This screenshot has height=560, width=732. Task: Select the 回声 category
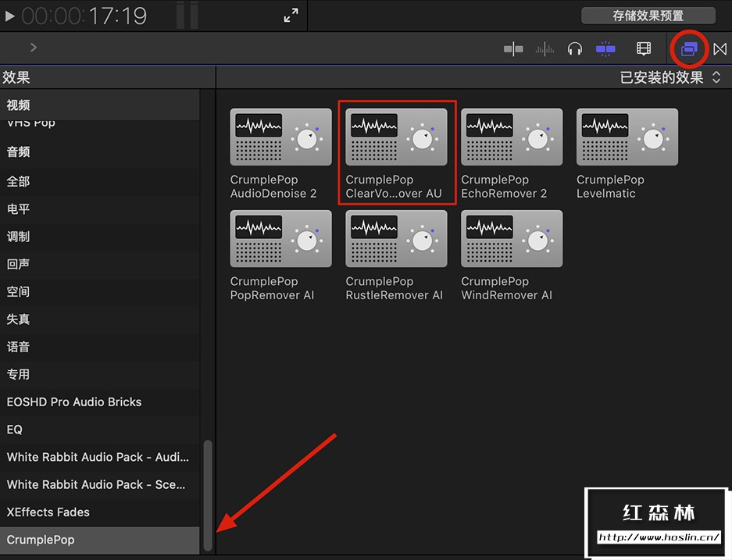[x=100, y=264]
